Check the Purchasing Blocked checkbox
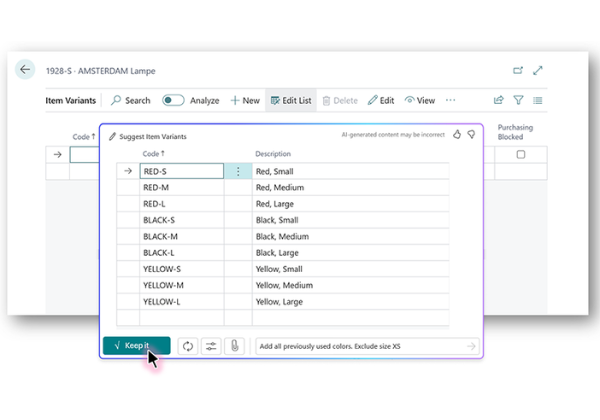The height and width of the screenshot is (420, 600). pos(520,155)
